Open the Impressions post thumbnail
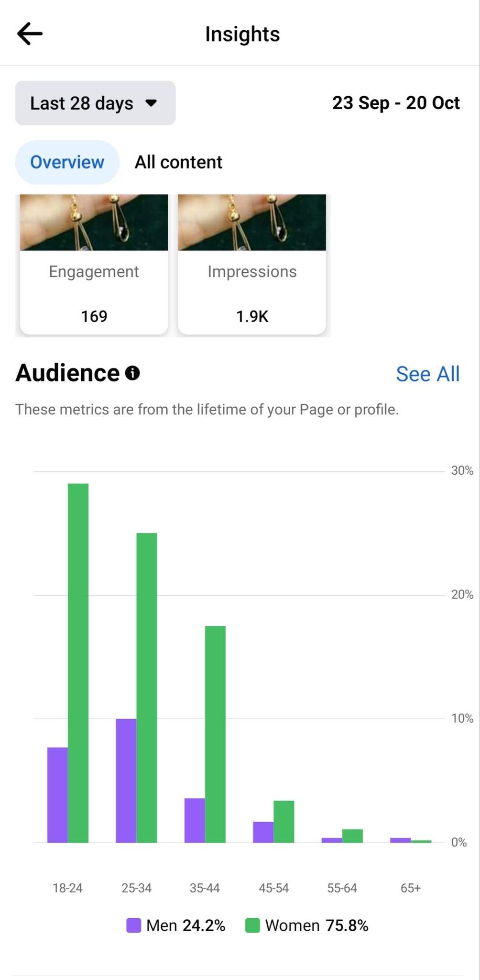The width and height of the screenshot is (480, 980). (x=252, y=223)
